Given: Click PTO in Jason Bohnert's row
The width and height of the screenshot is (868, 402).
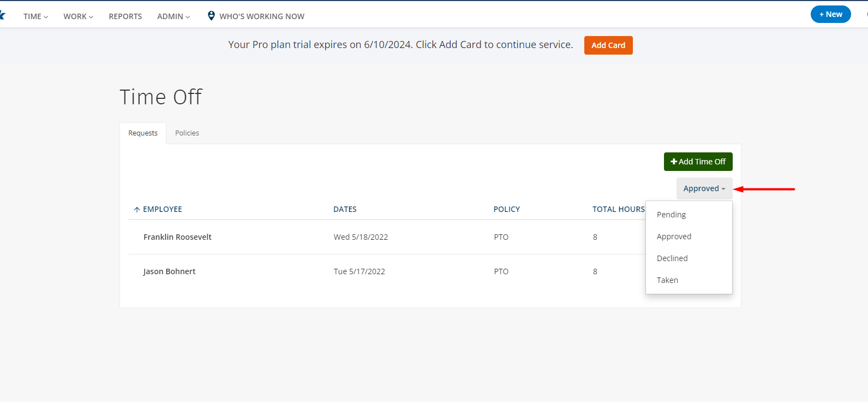Looking at the screenshot, I should point(501,271).
